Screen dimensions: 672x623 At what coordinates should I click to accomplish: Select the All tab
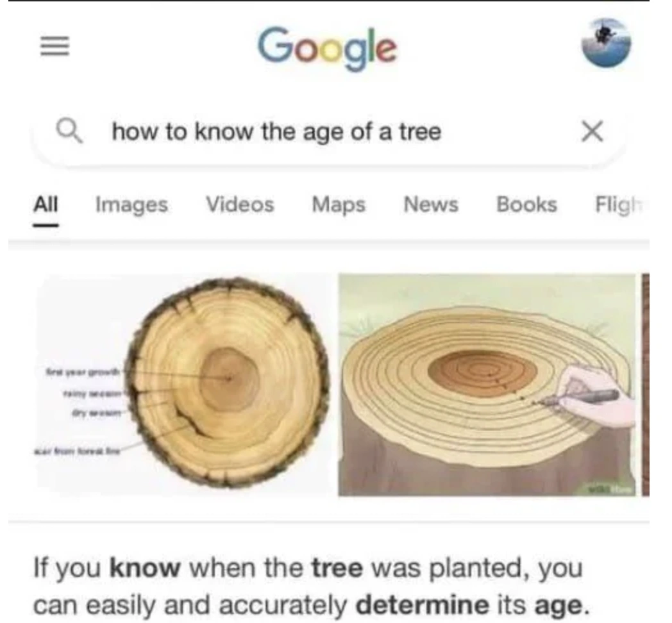tap(46, 204)
